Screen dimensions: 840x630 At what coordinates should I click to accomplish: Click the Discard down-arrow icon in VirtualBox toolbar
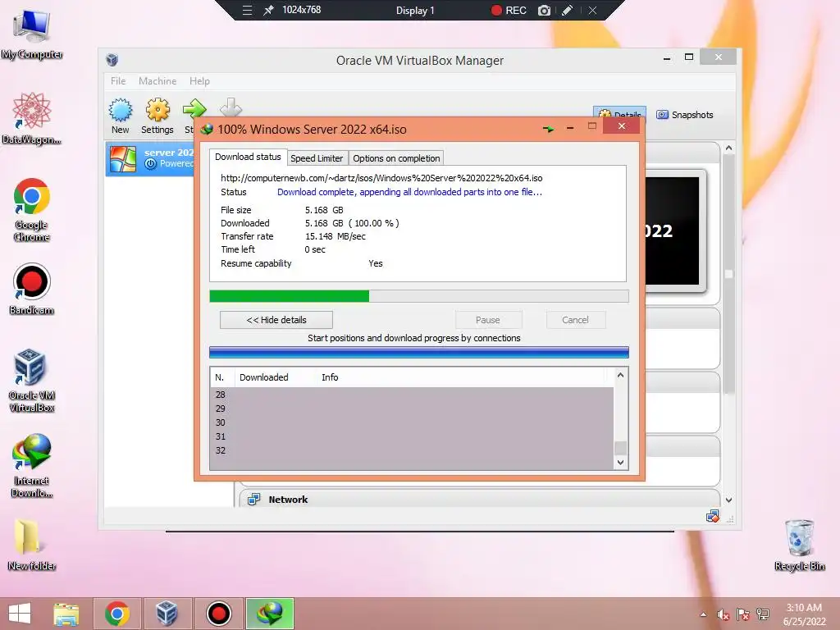231,107
